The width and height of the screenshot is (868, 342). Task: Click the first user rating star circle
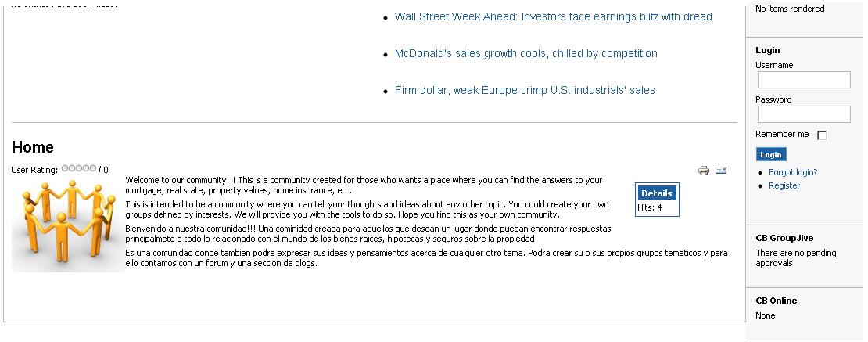point(65,168)
